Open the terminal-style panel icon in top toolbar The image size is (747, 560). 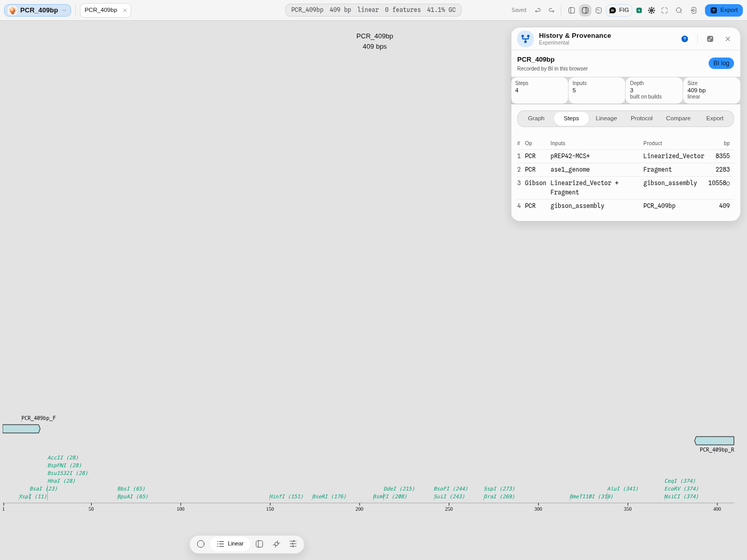coord(599,10)
